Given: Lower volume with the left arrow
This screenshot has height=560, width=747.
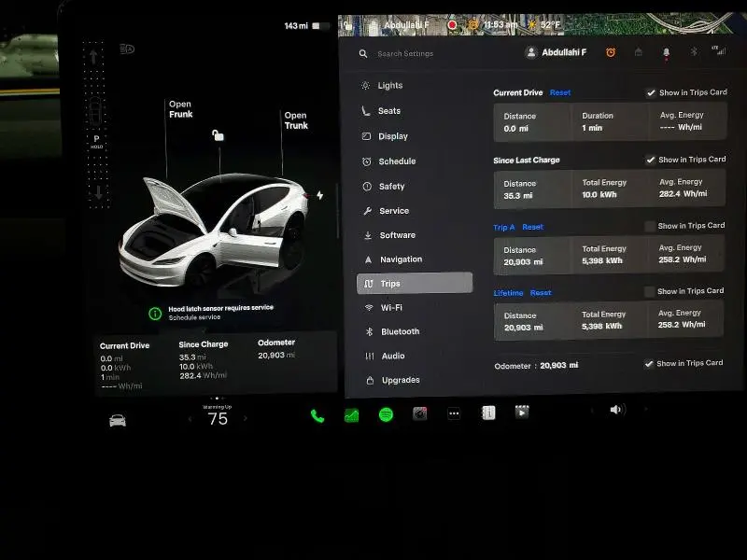Looking at the screenshot, I should pyautogui.click(x=592, y=410).
